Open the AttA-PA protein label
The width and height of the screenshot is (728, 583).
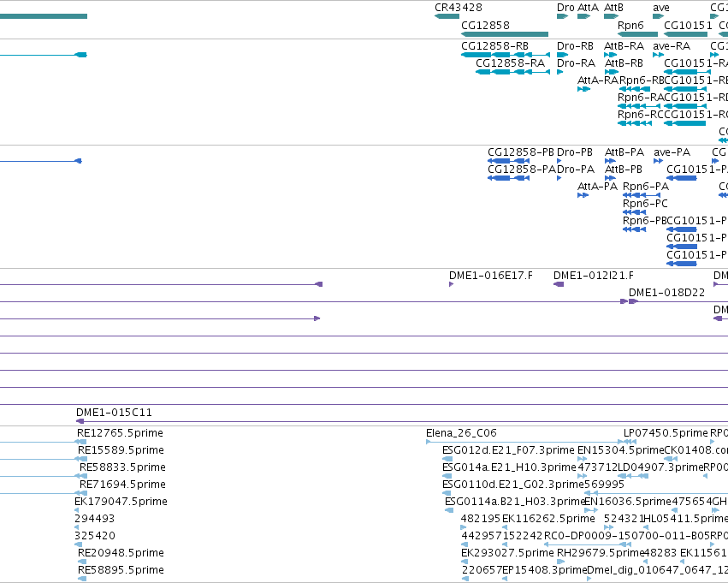597,187
